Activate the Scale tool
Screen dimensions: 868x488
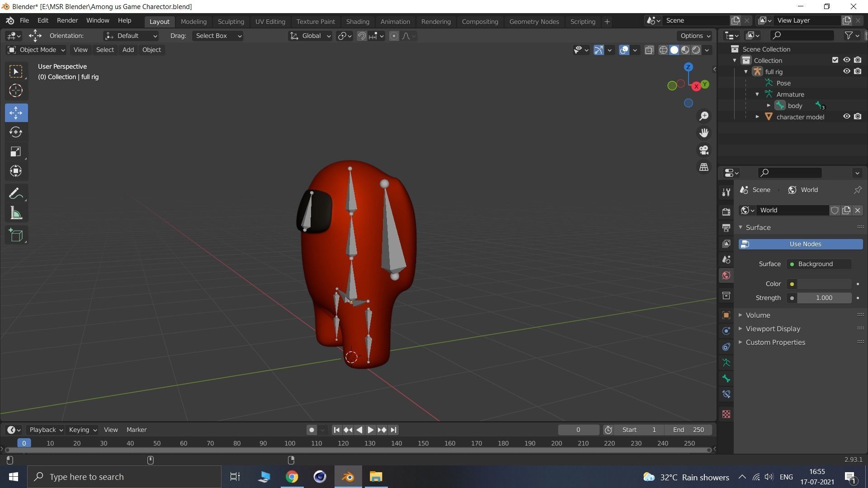point(16,151)
